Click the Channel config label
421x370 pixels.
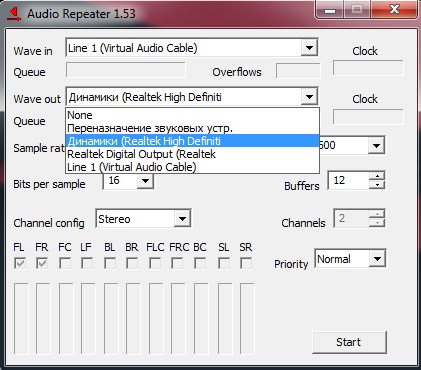[49, 223]
